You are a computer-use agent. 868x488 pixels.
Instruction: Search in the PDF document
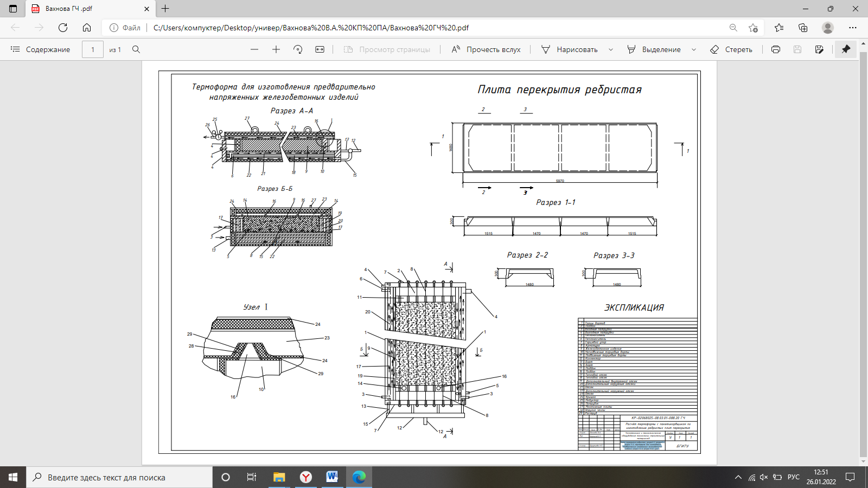(136, 49)
